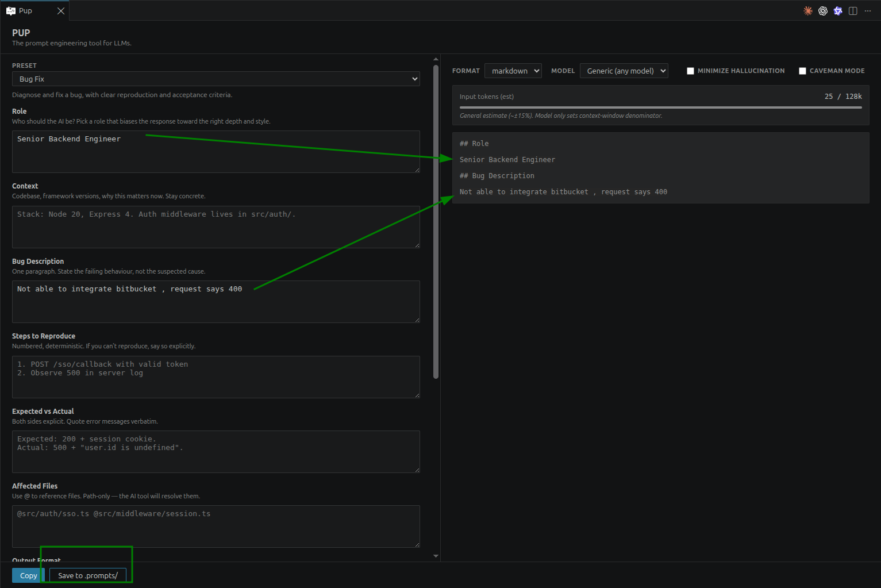Viewport: 881px width, 588px height.
Task: Click the Context section label
Action: [x=25, y=186]
